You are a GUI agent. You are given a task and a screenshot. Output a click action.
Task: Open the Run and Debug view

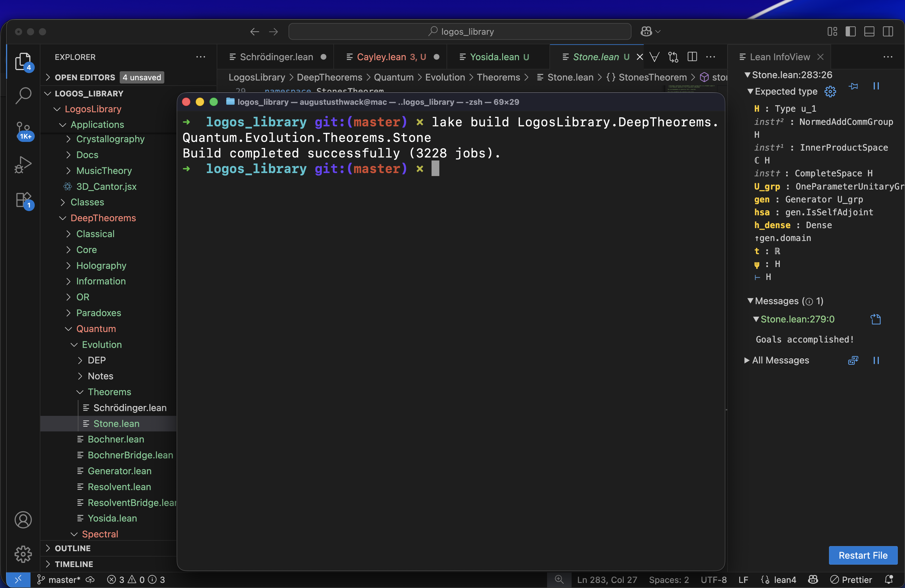click(23, 165)
